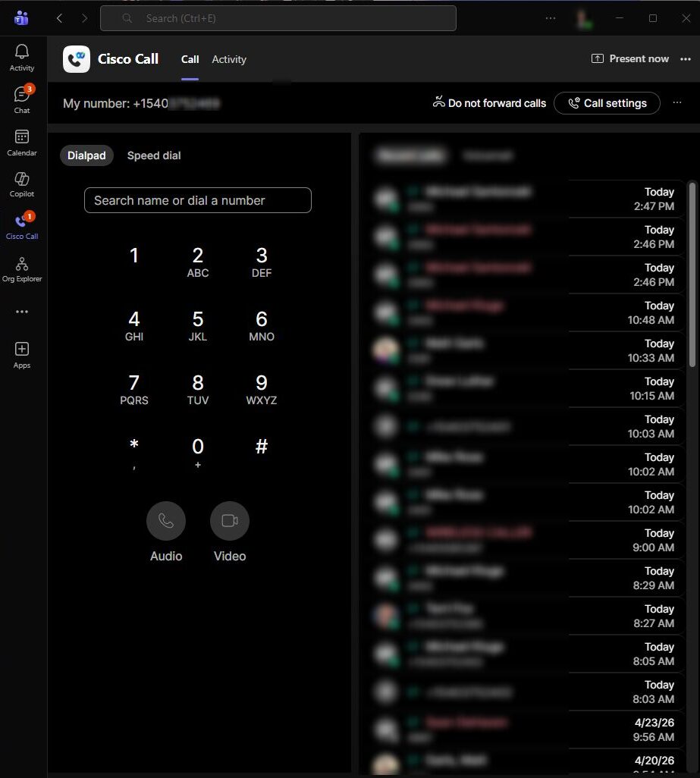Open the Apps store icon
Screen dimensions: 700x778
pyautogui.click(x=22, y=355)
